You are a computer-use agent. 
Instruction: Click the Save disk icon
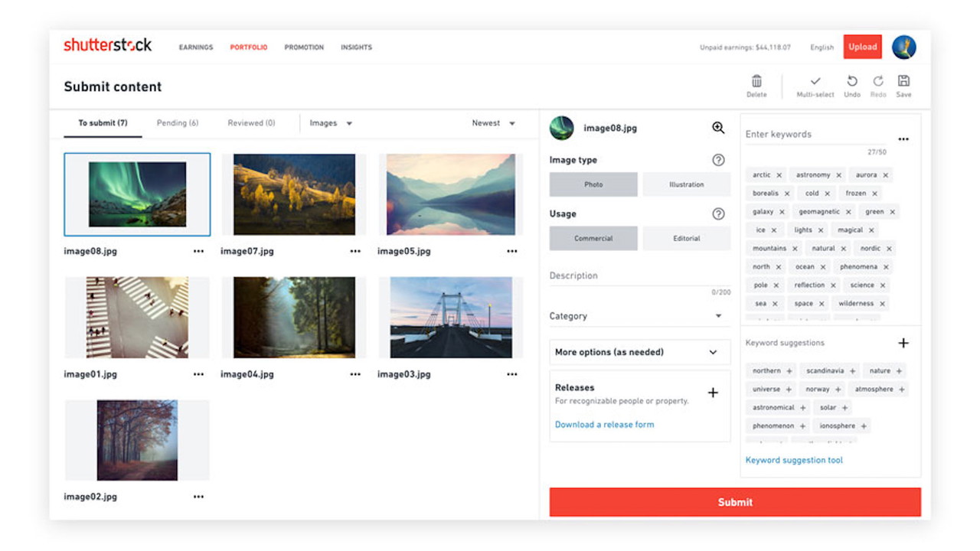coord(903,82)
